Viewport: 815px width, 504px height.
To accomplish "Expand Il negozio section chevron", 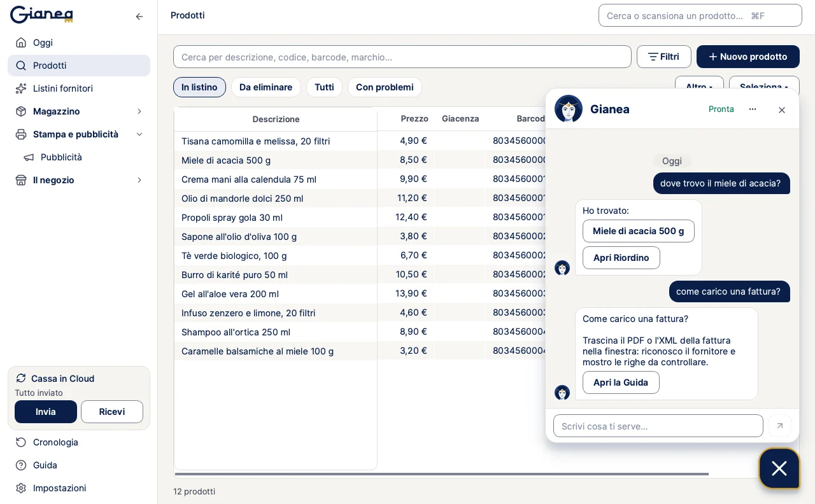I will 139,180.
